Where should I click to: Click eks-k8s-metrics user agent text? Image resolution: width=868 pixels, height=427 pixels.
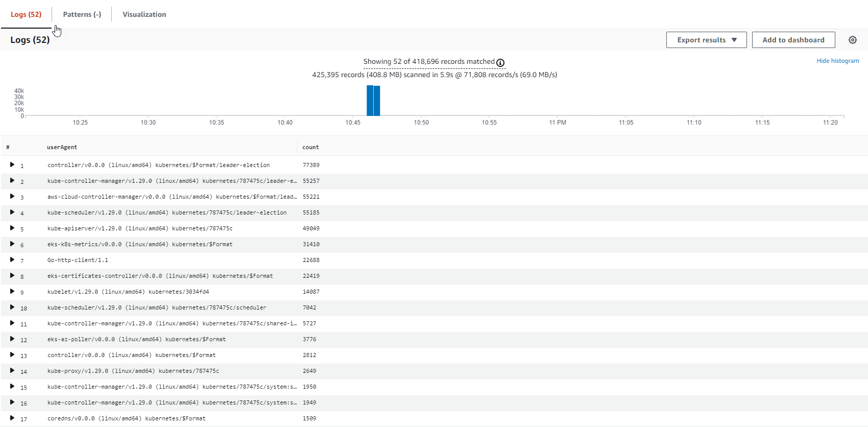point(140,244)
